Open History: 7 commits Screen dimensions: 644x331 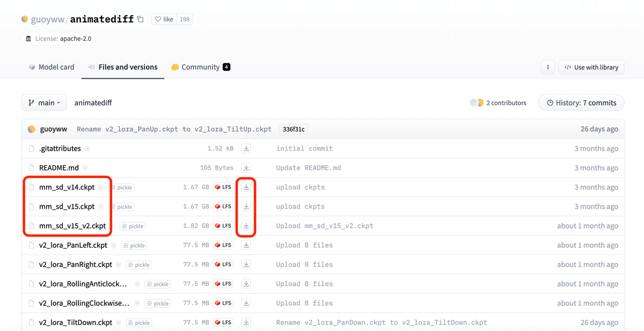pyautogui.click(x=581, y=102)
